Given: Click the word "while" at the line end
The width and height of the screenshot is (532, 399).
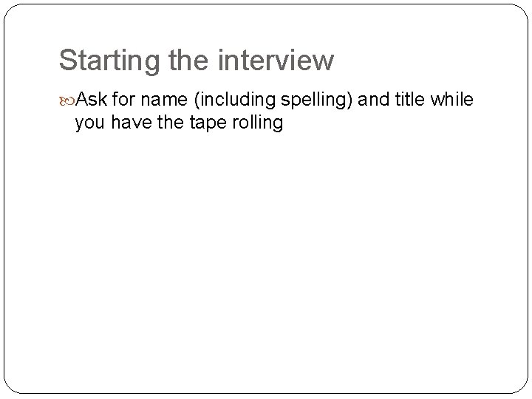Looking at the screenshot, I should (x=452, y=100).
